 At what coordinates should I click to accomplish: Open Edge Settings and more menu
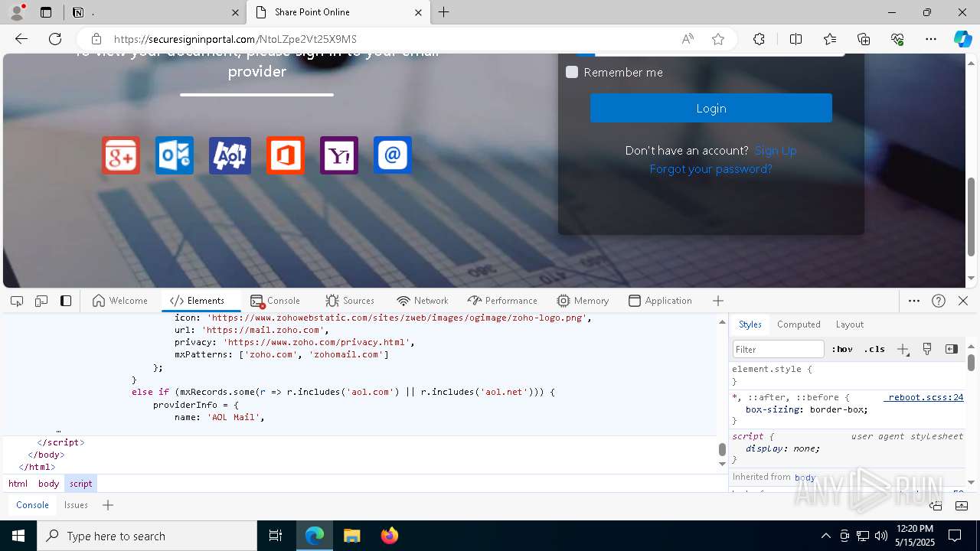click(x=931, y=39)
